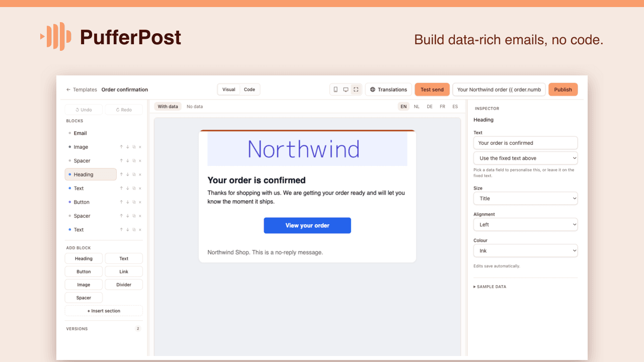644x362 pixels.
Task: Expand the Sample Data section
Action: tap(490, 287)
